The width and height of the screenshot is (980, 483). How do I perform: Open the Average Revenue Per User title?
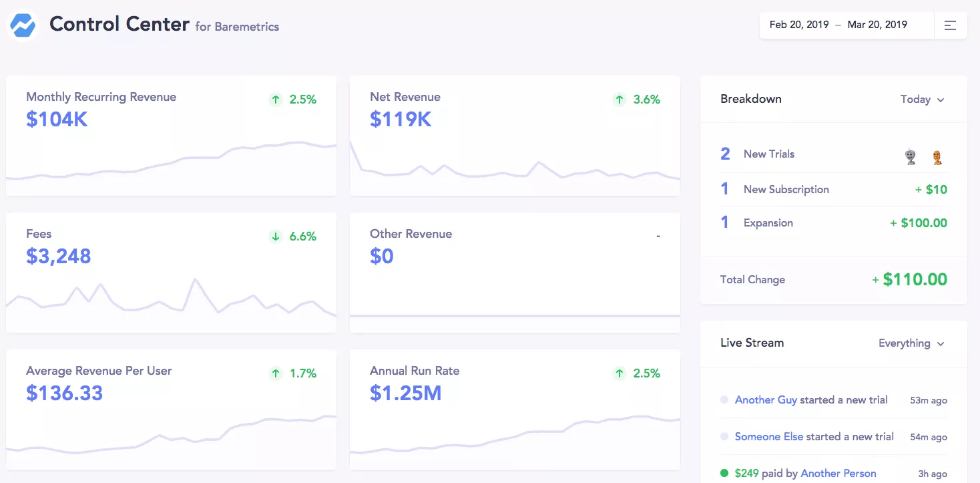point(99,371)
